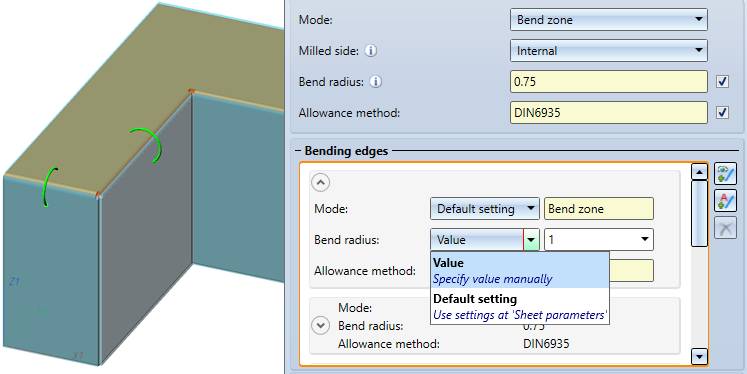
Task: Open the bend radius value dropdown showing 1
Action: [x=598, y=240]
